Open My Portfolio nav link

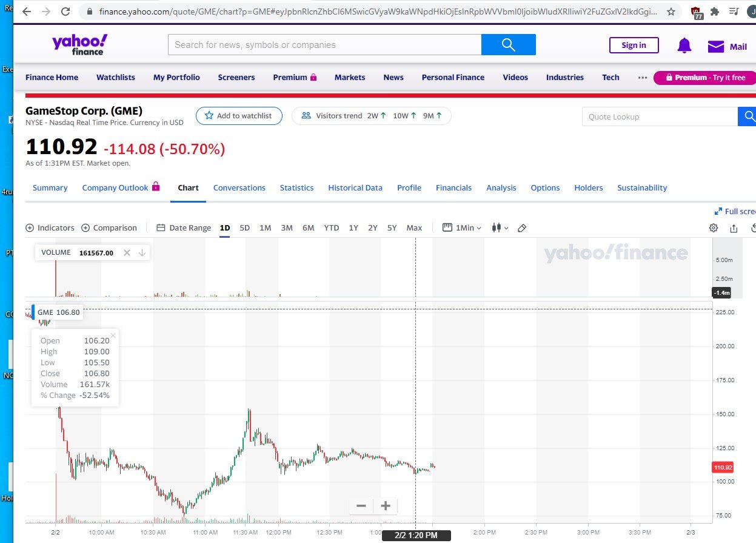(176, 78)
